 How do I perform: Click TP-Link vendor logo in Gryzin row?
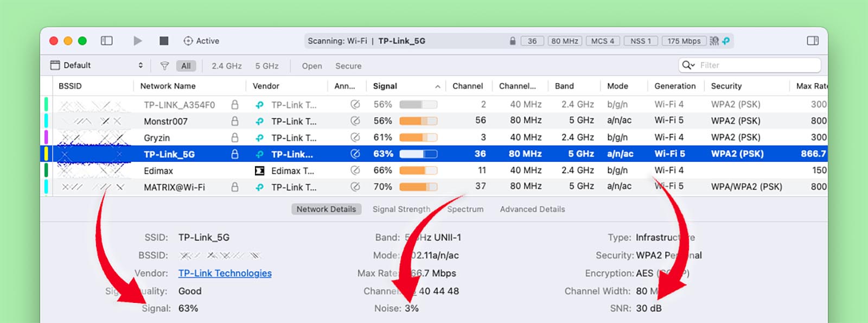click(x=260, y=137)
